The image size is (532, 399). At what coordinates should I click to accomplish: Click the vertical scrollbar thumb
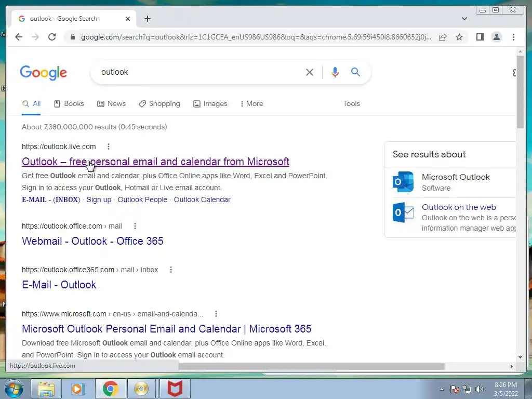(520, 91)
